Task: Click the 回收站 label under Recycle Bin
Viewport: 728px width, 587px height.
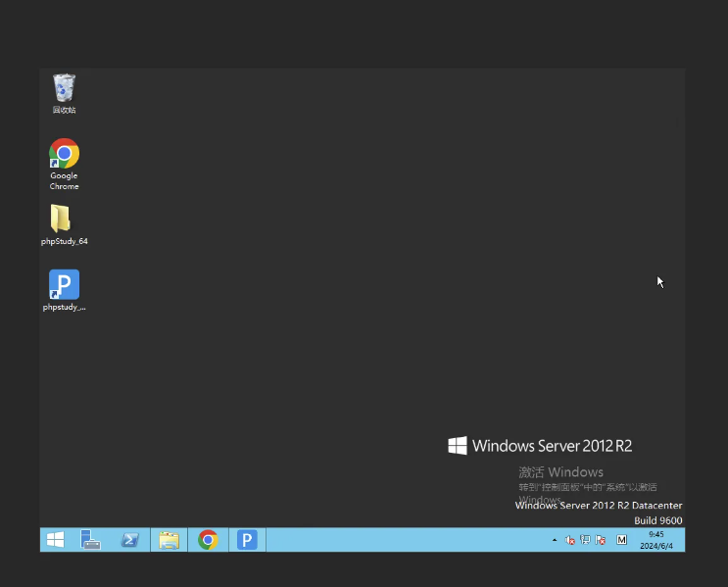Action: (x=64, y=111)
